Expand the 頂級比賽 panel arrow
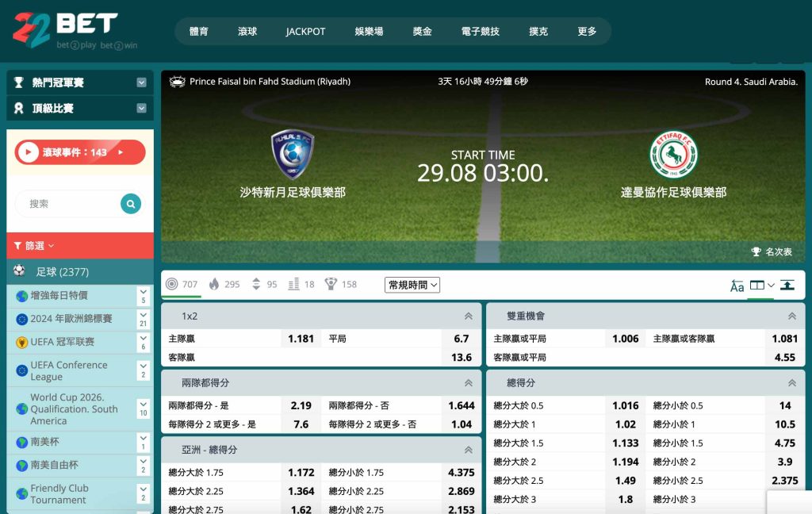This screenshot has height=514, width=812. click(141, 109)
